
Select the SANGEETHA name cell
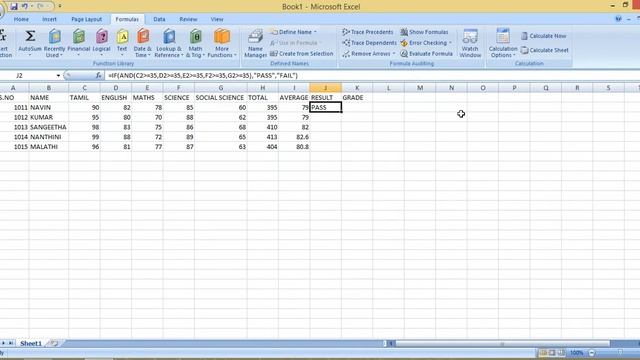click(49, 127)
